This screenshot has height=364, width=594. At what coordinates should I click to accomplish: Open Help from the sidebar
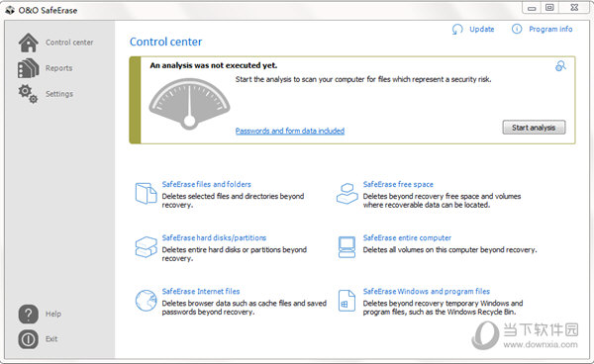pyautogui.click(x=53, y=314)
